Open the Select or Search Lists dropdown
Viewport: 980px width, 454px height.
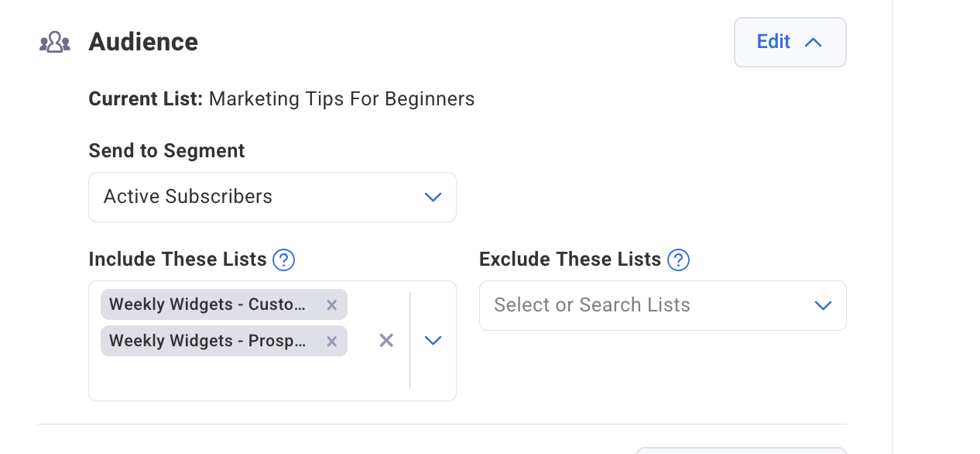(x=663, y=305)
